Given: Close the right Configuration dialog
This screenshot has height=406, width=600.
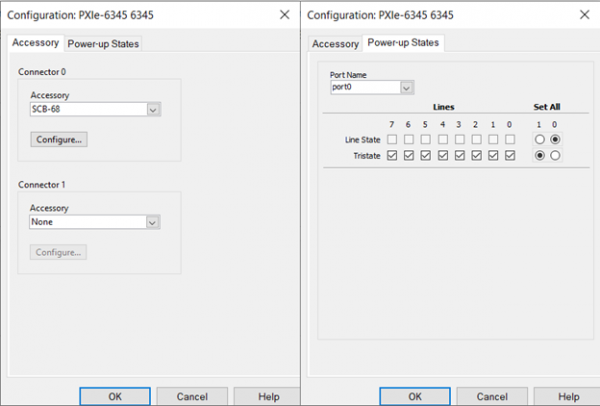Looking at the screenshot, I should pos(584,15).
